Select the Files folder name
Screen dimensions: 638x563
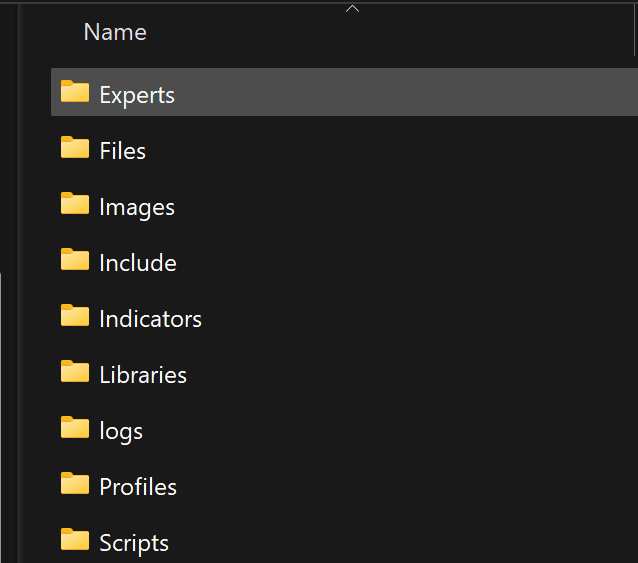coord(122,151)
